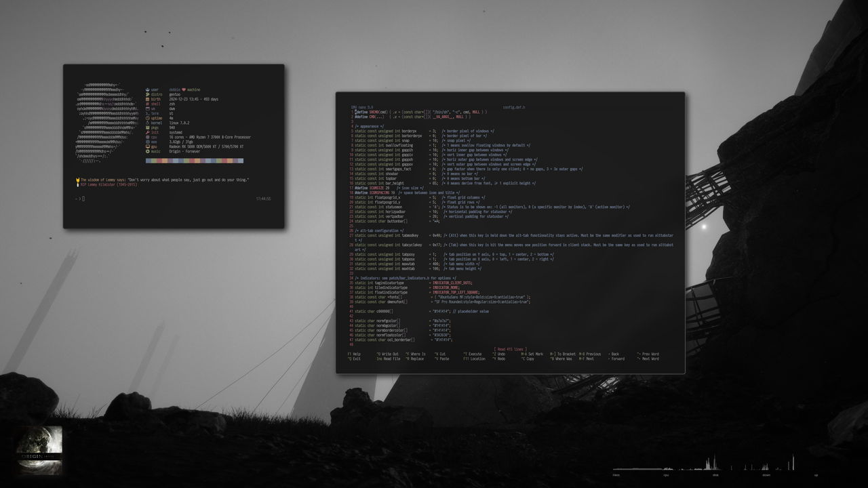
Task: Click the ^Y Redo shortcut
Action: tap(498, 359)
